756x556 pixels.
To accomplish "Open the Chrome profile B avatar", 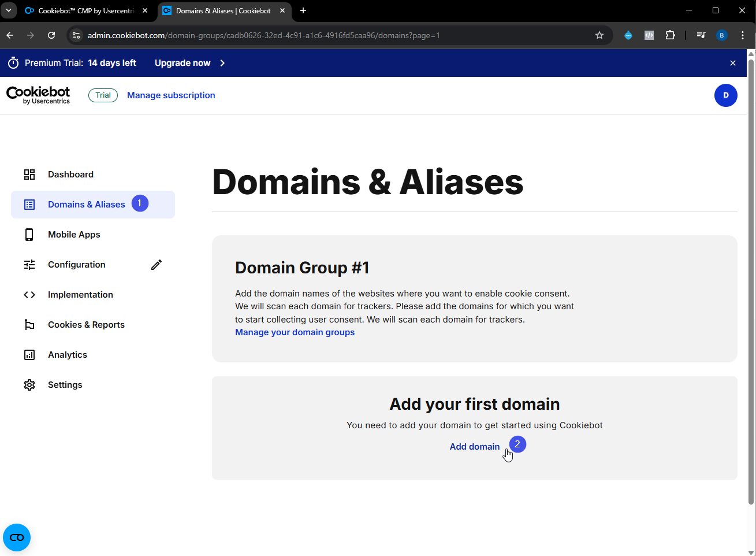I will 722,35.
